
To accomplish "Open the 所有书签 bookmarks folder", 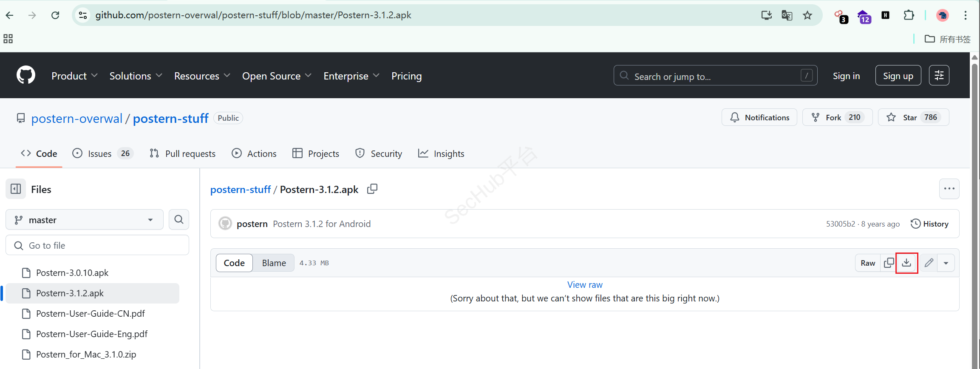I will click(948, 39).
